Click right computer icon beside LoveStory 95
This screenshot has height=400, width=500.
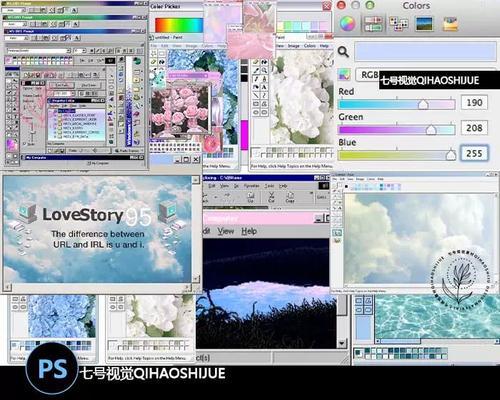pyautogui.click(x=168, y=213)
